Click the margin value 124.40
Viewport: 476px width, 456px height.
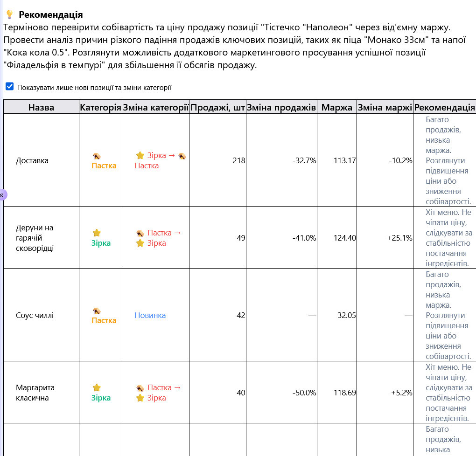click(344, 238)
